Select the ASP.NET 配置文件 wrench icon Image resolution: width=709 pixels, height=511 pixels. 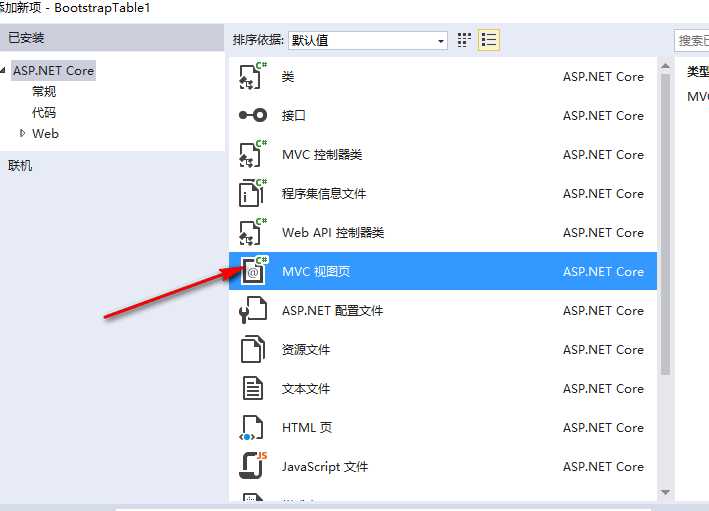point(253,310)
